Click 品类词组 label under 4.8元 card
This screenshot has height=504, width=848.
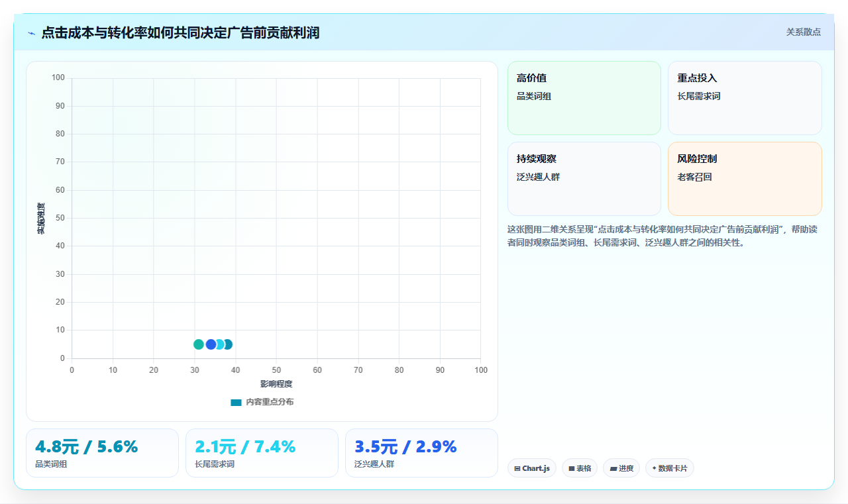click(x=51, y=464)
